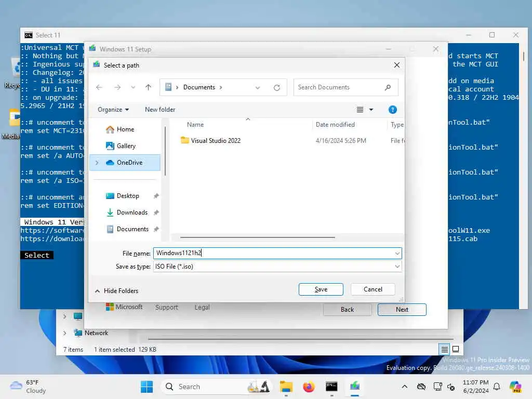This screenshot has height=399, width=532.
Task: Click the pin icon next to Downloads
Action: click(156, 212)
